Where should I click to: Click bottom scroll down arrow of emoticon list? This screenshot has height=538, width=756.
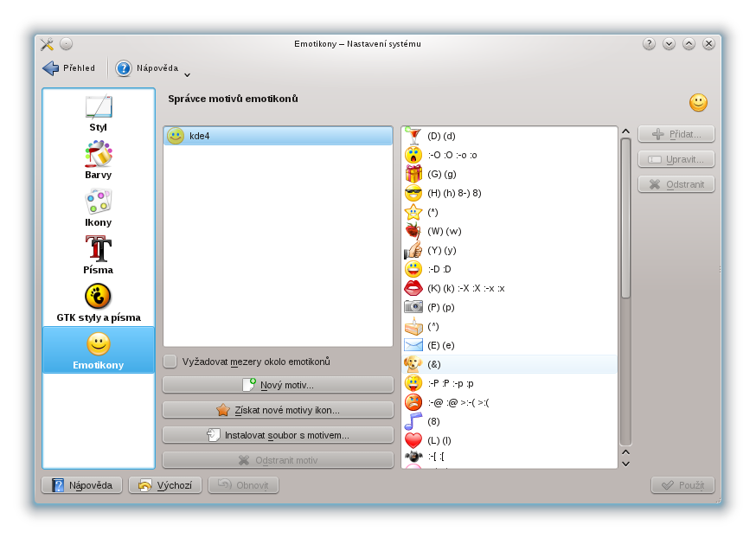(626, 464)
